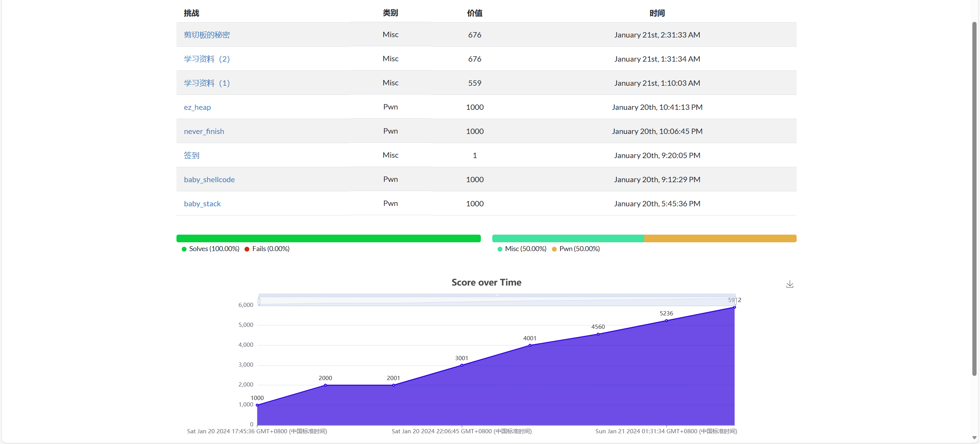Select the time January 20th, 9:12:29 PM

pos(657,180)
